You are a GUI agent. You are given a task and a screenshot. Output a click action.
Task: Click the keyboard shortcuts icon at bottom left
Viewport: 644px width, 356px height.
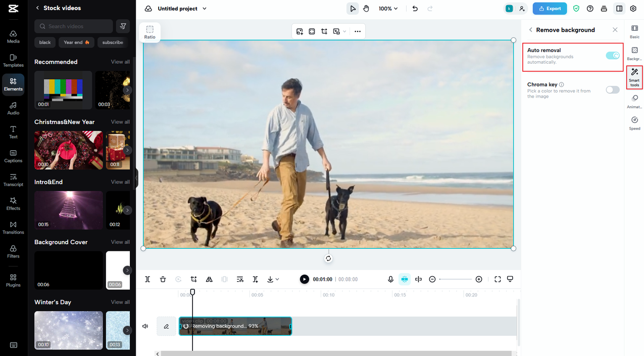(x=13, y=345)
